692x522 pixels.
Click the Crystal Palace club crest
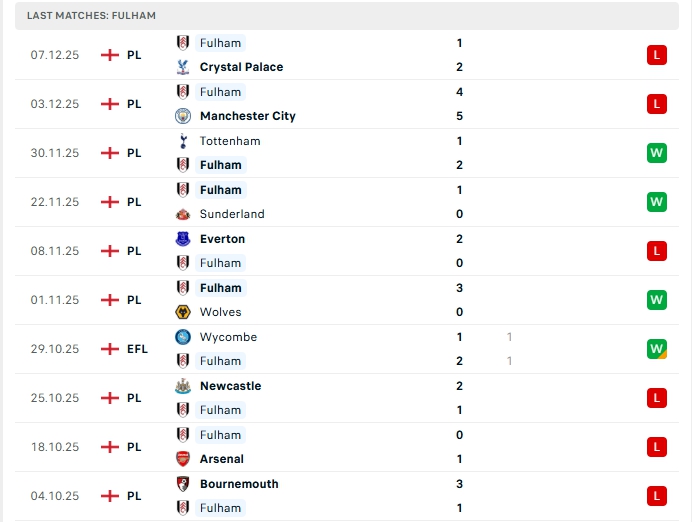coord(183,67)
